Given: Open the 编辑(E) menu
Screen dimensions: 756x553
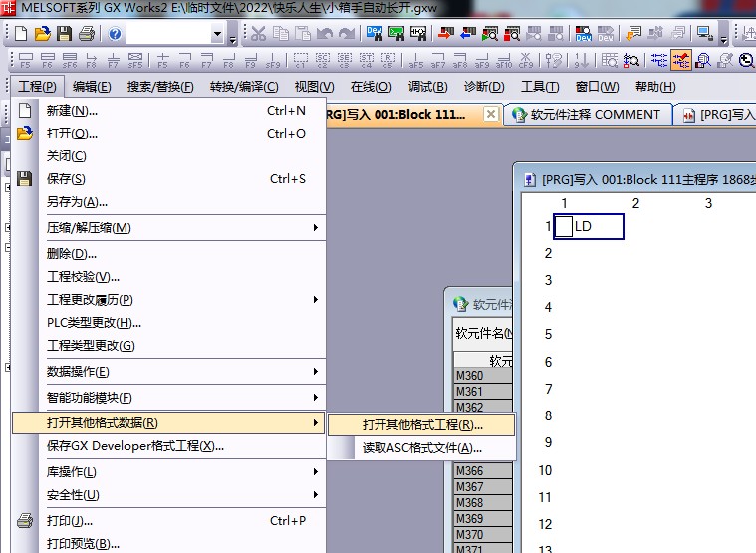Looking at the screenshot, I should click(x=92, y=87).
